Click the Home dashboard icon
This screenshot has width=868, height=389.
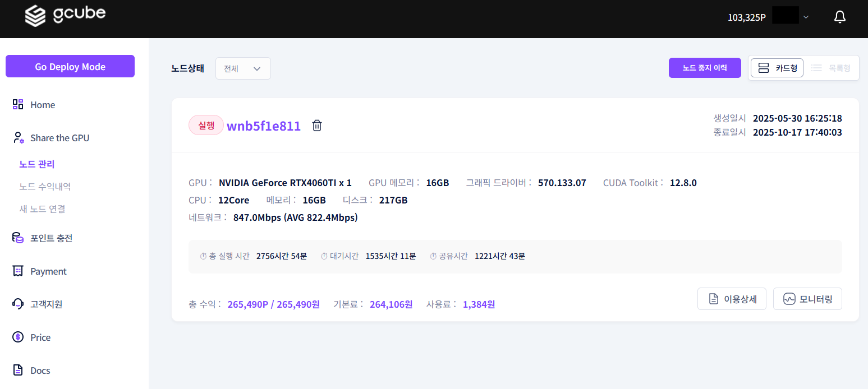[x=18, y=104]
